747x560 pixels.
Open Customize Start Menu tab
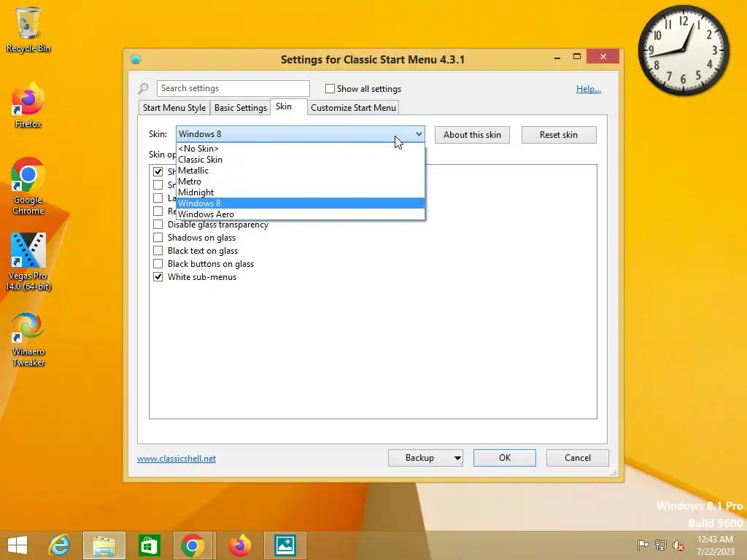click(x=353, y=108)
